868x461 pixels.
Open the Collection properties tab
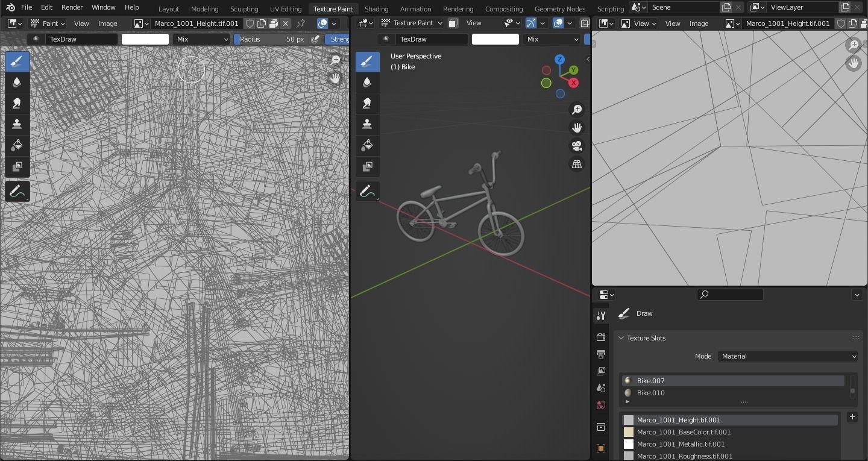point(601,427)
